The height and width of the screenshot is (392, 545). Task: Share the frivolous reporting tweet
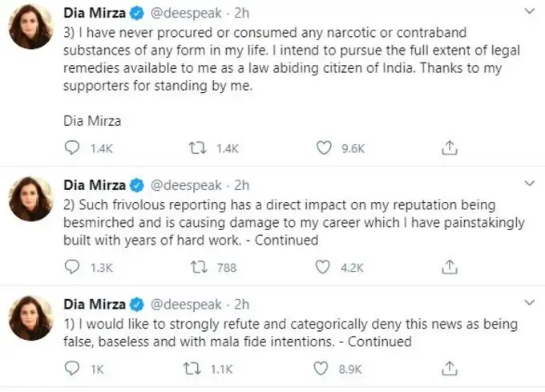pyautogui.click(x=450, y=267)
